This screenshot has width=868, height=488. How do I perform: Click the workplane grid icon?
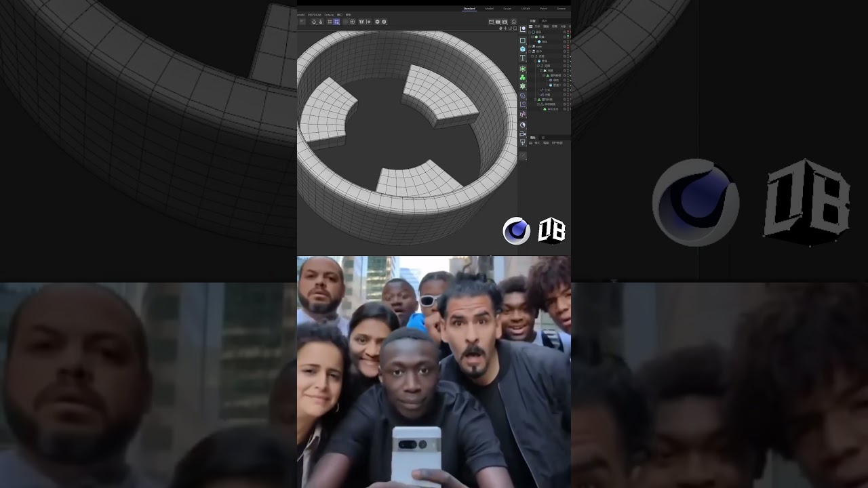click(x=330, y=22)
